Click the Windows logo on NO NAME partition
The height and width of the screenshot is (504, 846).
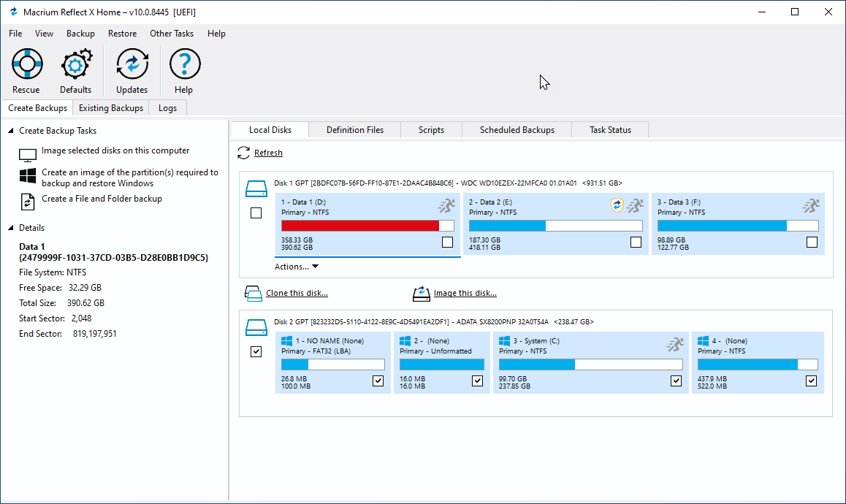[x=286, y=340]
